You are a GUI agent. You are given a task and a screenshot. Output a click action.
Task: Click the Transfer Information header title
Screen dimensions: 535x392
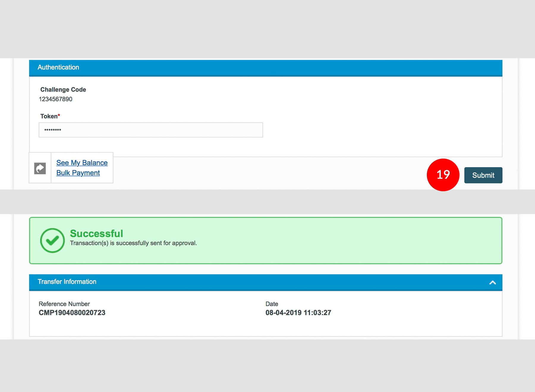click(x=67, y=282)
